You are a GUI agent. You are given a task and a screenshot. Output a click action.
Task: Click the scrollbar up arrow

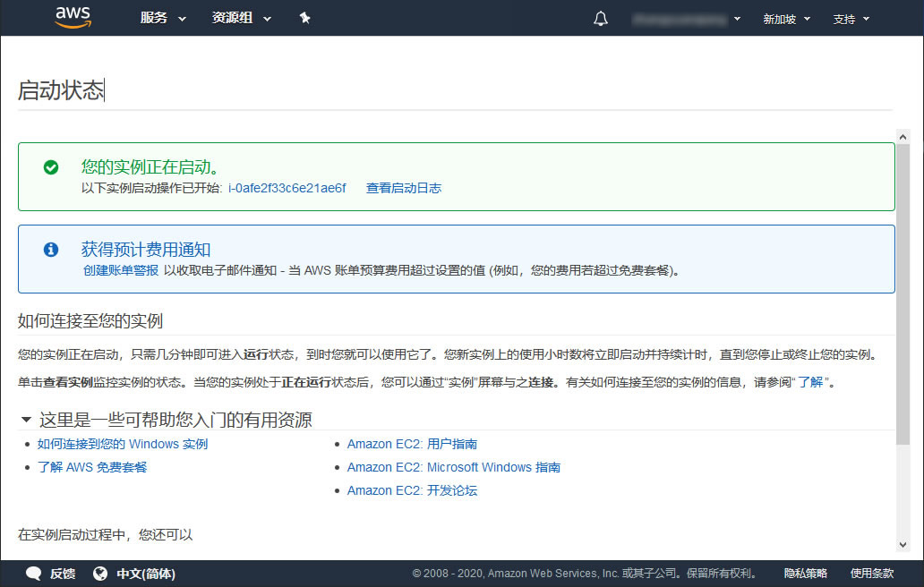pyautogui.click(x=903, y=137)
